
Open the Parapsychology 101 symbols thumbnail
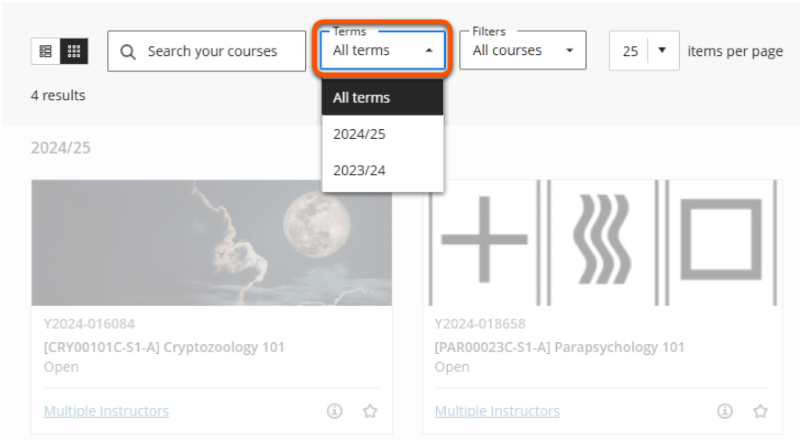(602, 243)
